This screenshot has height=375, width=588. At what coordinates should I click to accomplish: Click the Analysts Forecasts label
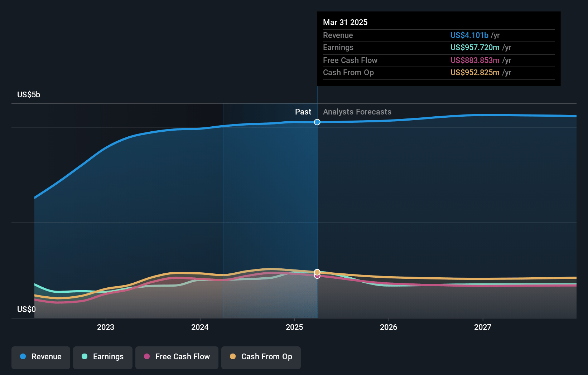pos(357,112)
